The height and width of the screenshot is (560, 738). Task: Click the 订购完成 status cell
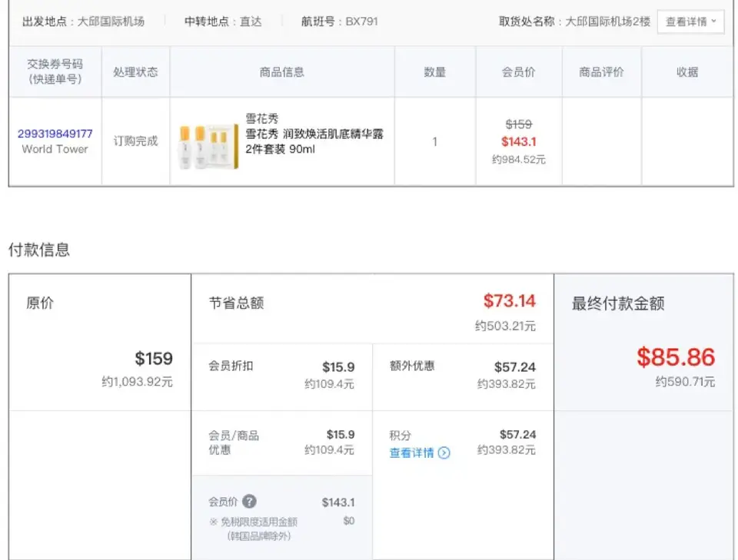click(135, 141)
